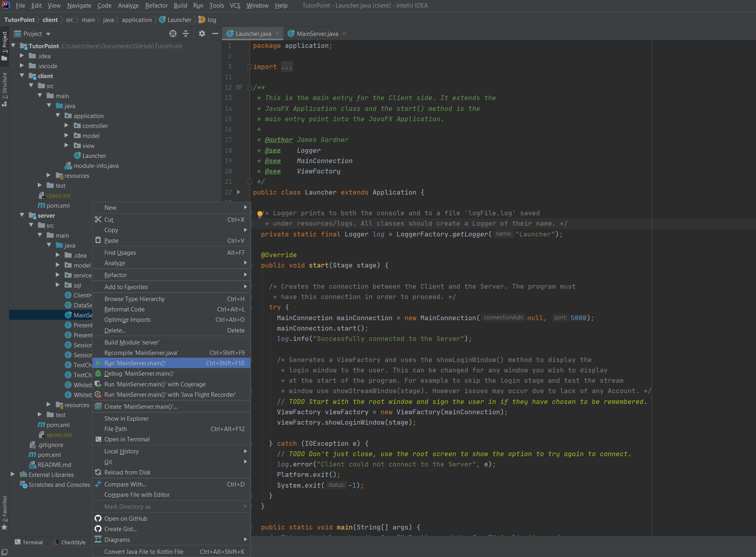Click 'client' in the breadcrumb bar

(x=50, y=20)
